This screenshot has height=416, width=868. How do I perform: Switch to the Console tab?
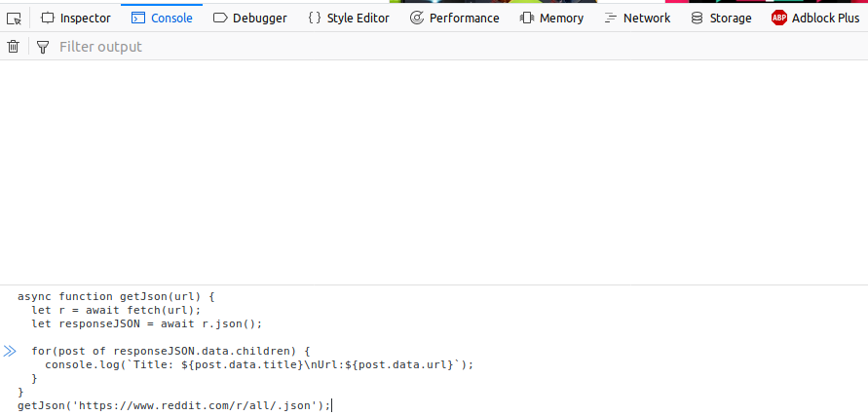coord(162,19)
